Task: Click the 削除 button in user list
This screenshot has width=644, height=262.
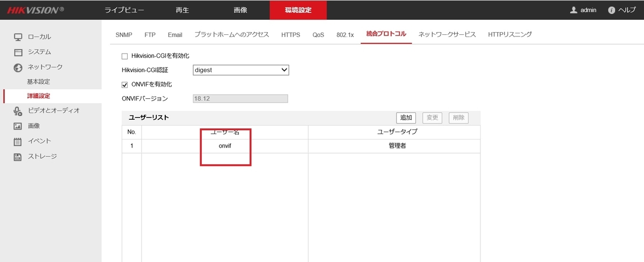Action: (458, 118)
